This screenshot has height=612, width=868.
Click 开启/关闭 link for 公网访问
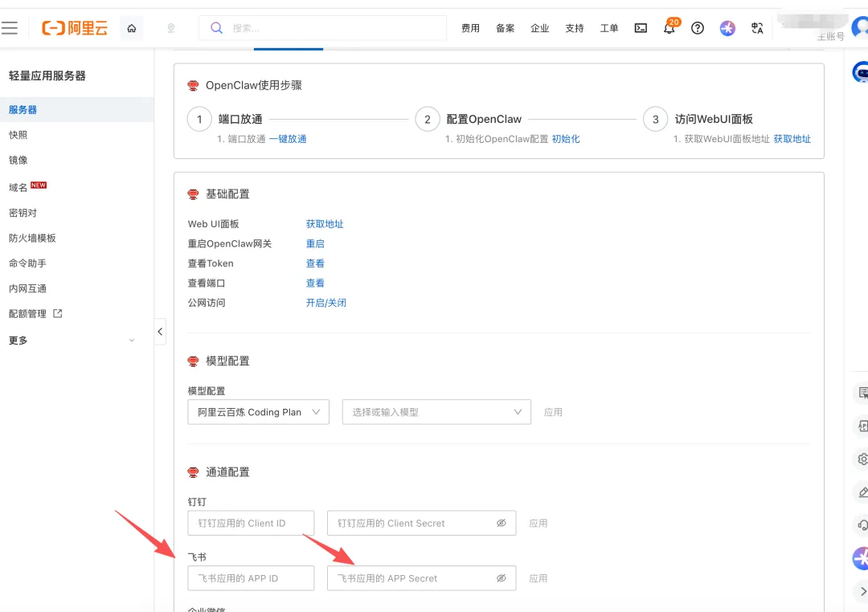tap(326, 303)
